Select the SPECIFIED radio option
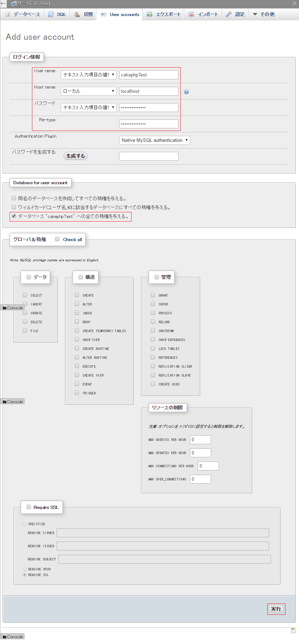The image size is (299, 644). tap(25, 523)
